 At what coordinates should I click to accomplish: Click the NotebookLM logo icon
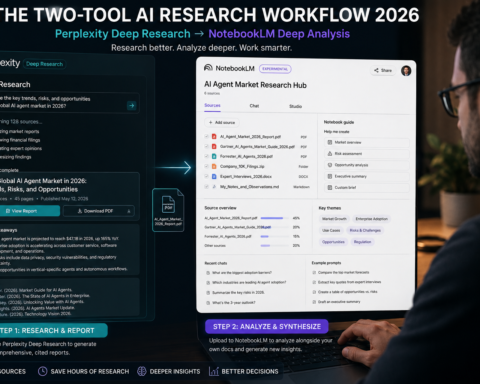click(x=208, y=68)
